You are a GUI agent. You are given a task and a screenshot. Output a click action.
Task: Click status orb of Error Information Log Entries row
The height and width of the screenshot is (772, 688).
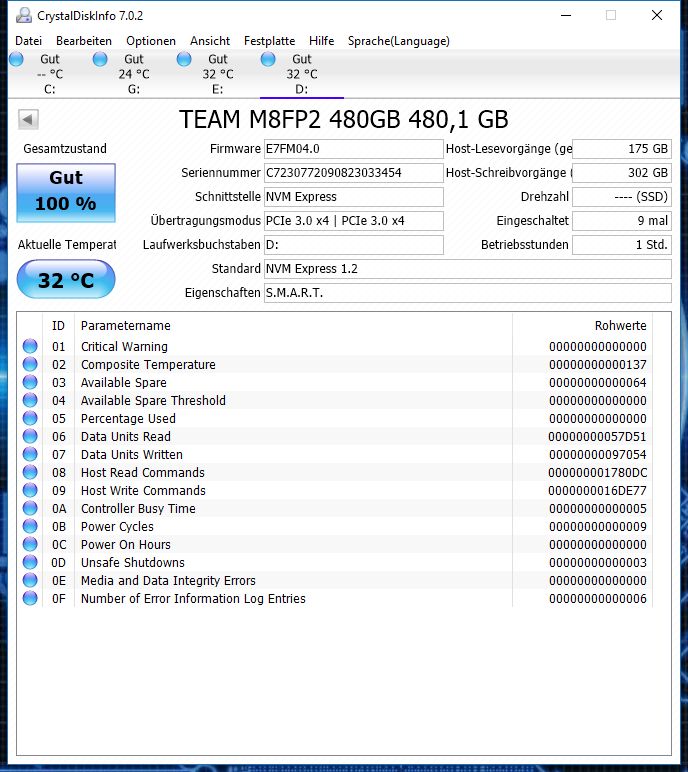coord(30,598)
